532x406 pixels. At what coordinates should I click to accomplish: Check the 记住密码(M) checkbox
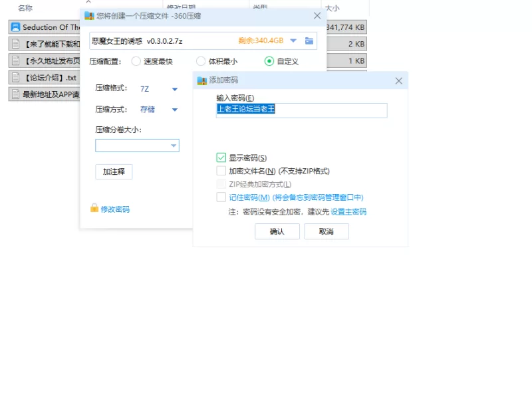pos(221,197)
